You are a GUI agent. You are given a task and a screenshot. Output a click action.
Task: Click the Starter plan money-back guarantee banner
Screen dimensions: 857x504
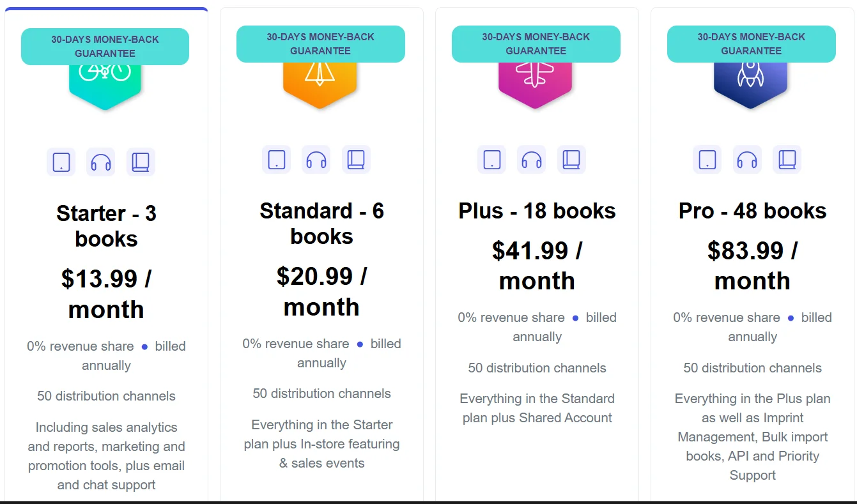coord(105,46)
